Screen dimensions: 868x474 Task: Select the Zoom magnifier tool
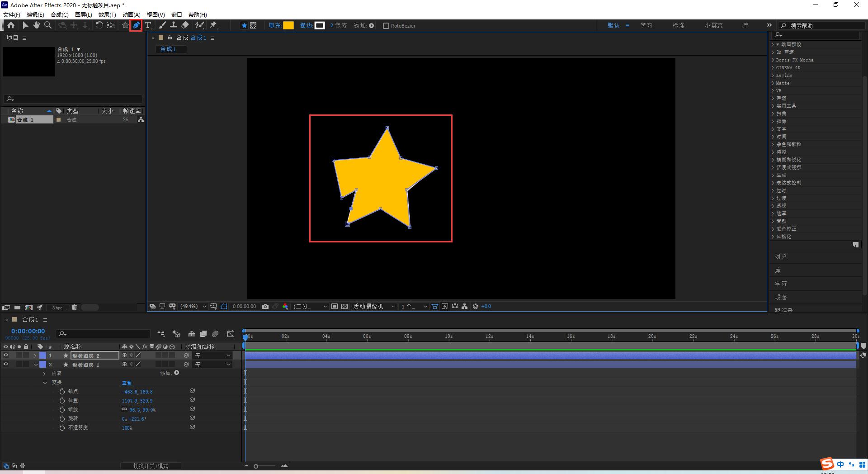pos(47,25)
